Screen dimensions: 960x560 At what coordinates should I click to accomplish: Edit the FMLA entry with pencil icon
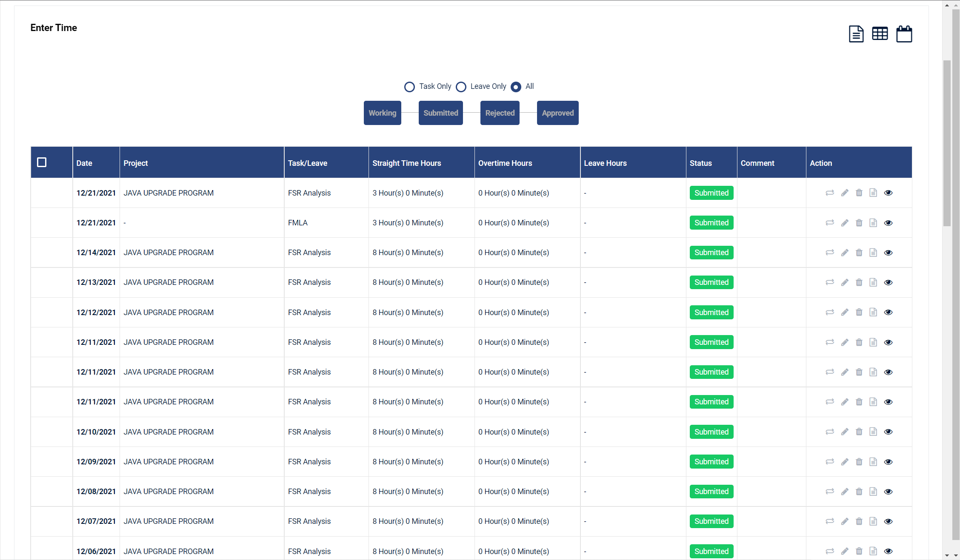(845, 223)
